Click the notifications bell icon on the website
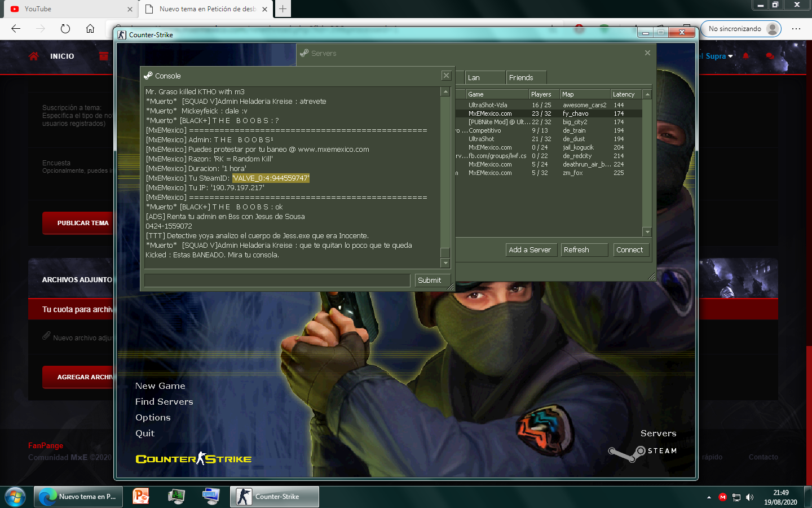 745,56
